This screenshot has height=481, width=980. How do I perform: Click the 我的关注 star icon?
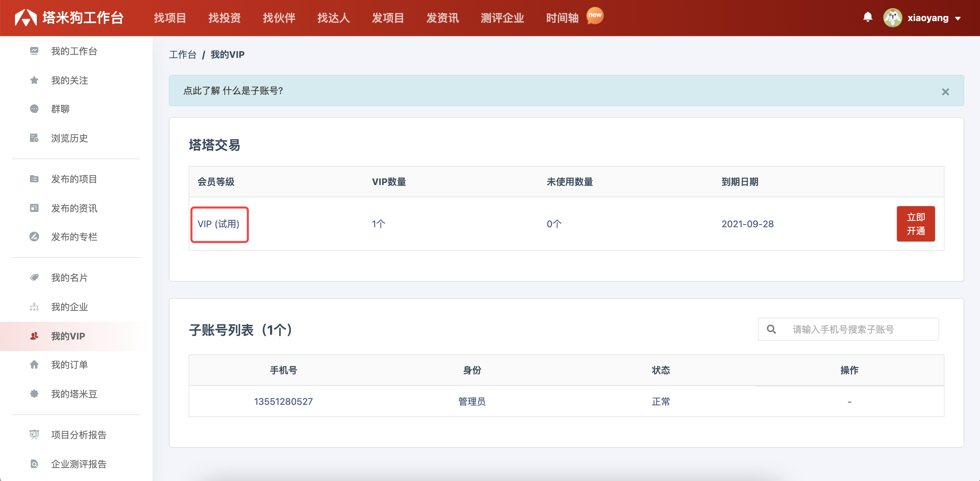click(34, 80)
